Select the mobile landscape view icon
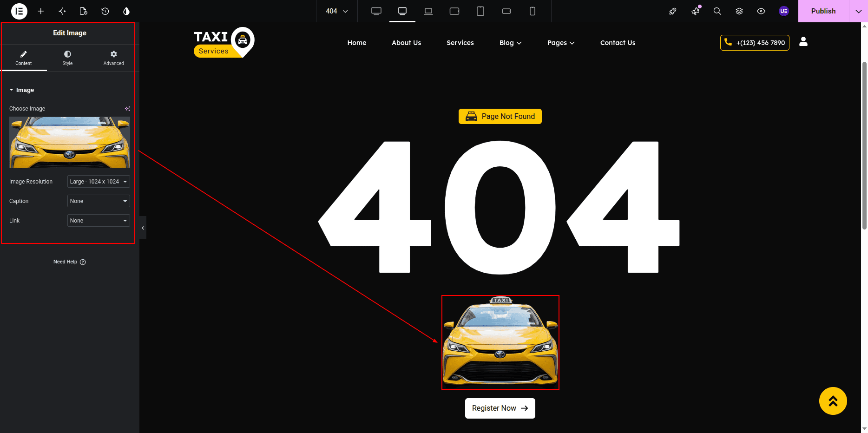 [x=506, y=11]
